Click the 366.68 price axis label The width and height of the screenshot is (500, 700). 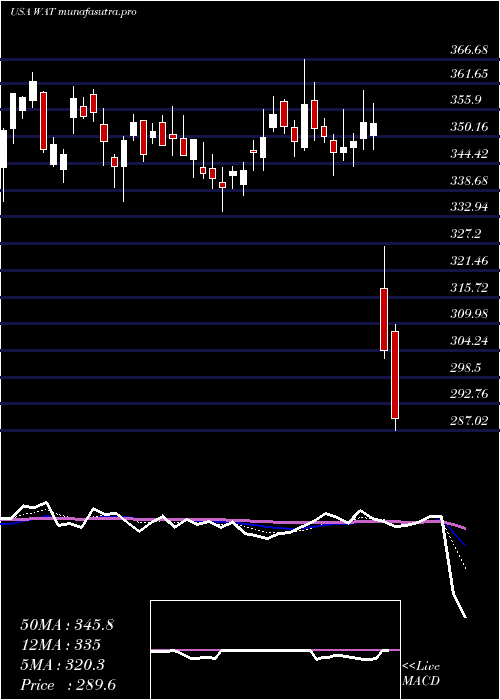[468, 50]
